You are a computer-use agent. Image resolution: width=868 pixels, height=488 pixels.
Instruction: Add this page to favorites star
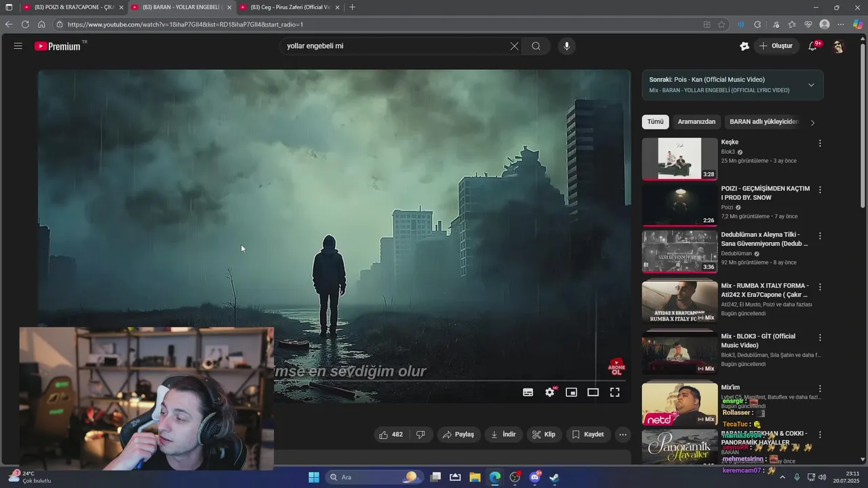(722, 24)
